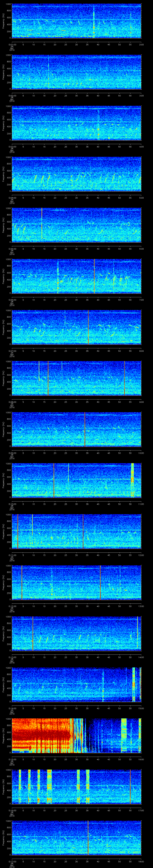This screenshot has width=153, height=868.
Task: Click the '0:12:00' start time label
Action: (12, 606)
